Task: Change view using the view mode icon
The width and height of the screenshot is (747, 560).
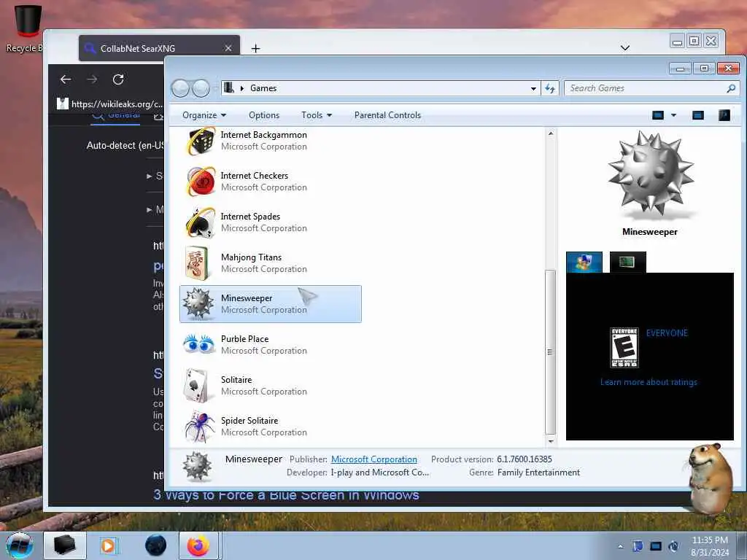Action: click(658, 115)
